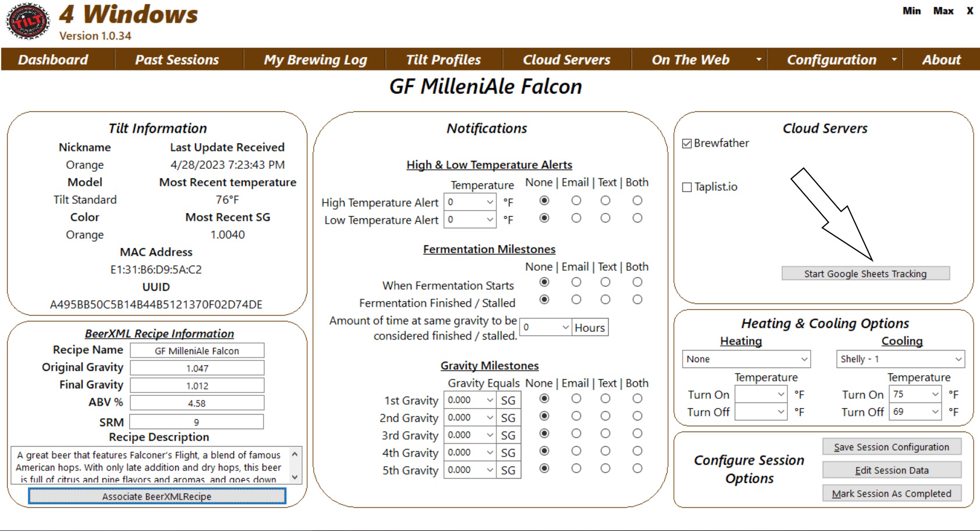The width and height of the screenshot is (980, 531).
Task: Select Email for High Temperature Alert
Action: point(576,200)
